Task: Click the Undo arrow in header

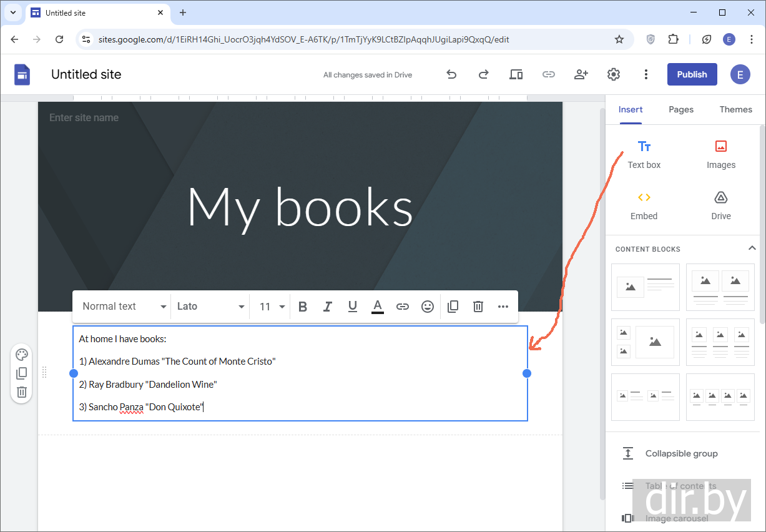Action: pos(451,75)
